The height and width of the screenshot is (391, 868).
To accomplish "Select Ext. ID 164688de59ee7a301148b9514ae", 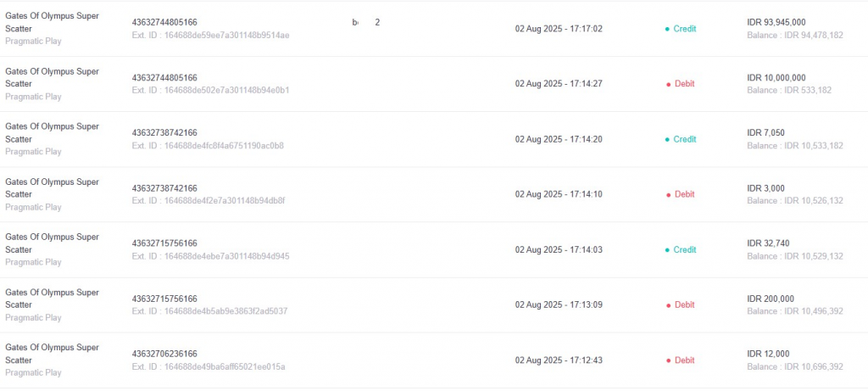I will click(x=210, y=35).
